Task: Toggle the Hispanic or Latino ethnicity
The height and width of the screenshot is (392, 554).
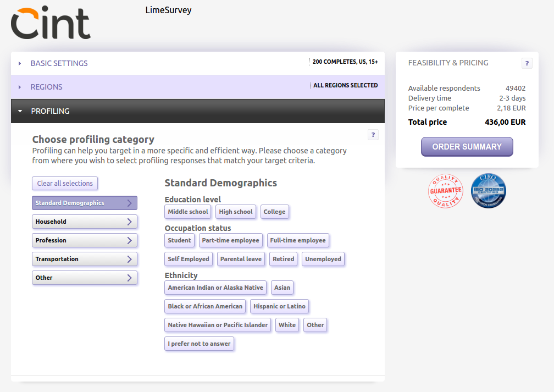Action: coord(280,306)
